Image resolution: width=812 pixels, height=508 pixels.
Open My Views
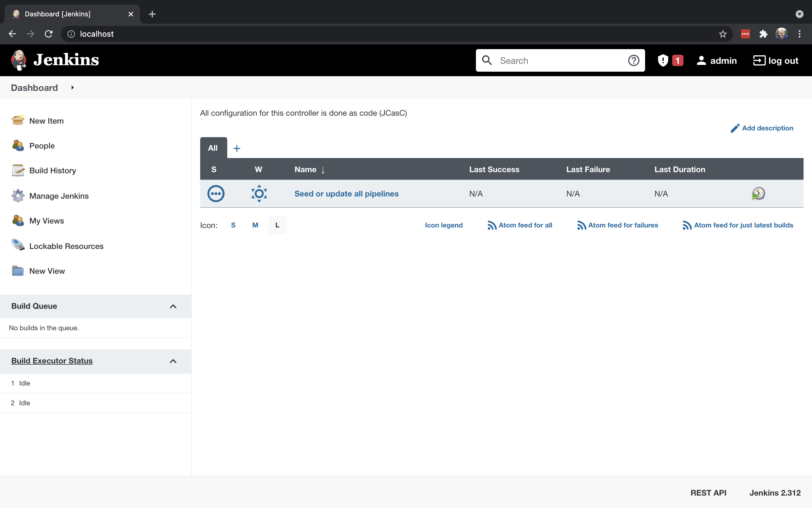click(47, 221)
